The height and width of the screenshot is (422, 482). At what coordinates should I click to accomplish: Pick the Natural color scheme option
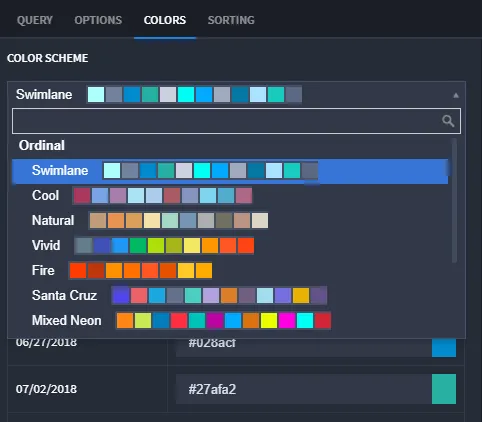230,221
